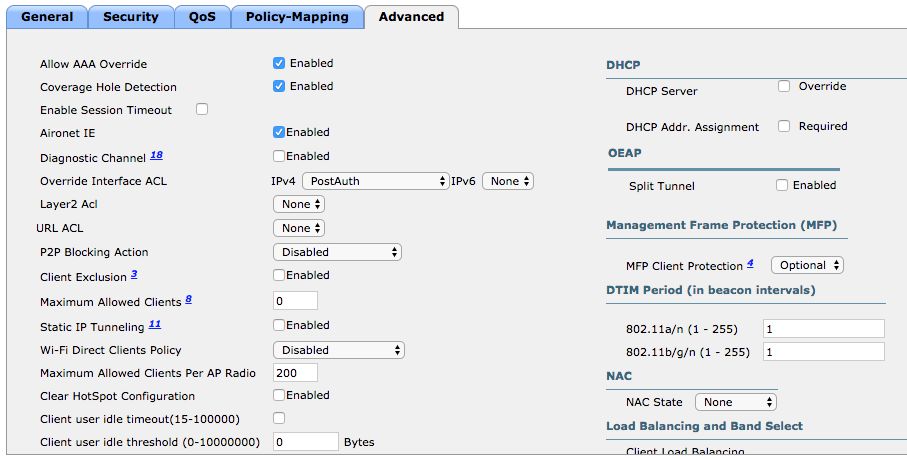The image size is (907, 460).
Task: Click the OEAP section heading
Action: (x=625, y=153)
